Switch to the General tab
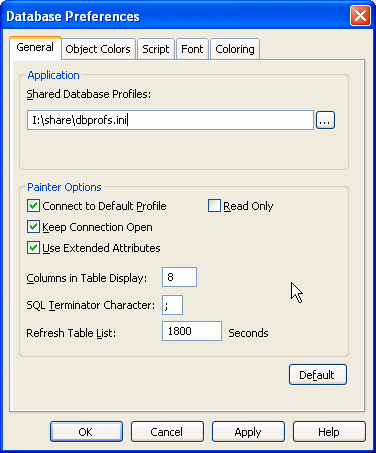Screen dimensions: 376x453 click(35, 48)
